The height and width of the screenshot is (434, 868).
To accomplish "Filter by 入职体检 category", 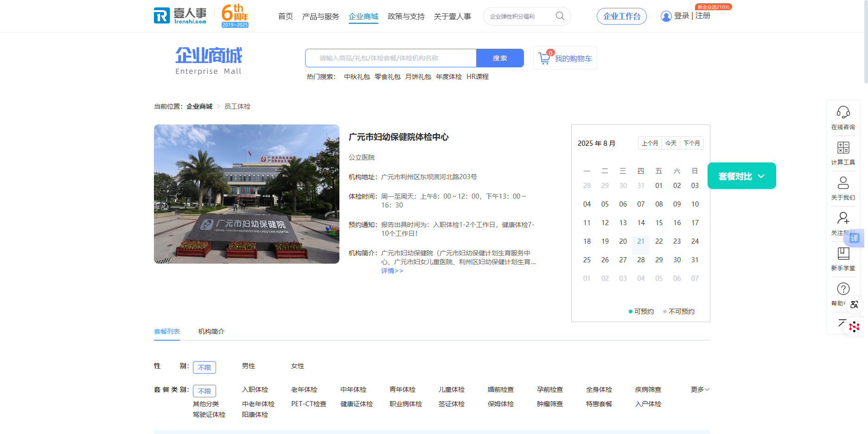I will (x=255, y=389).
